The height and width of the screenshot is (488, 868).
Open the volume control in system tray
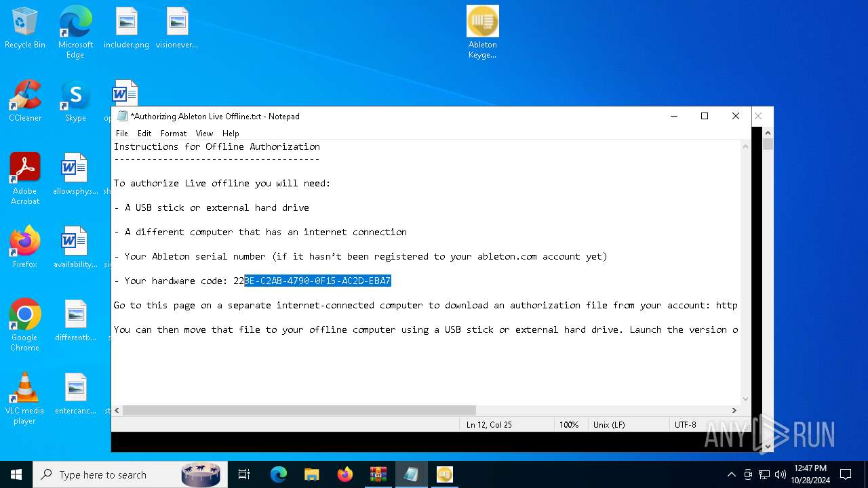click(780, 474)
